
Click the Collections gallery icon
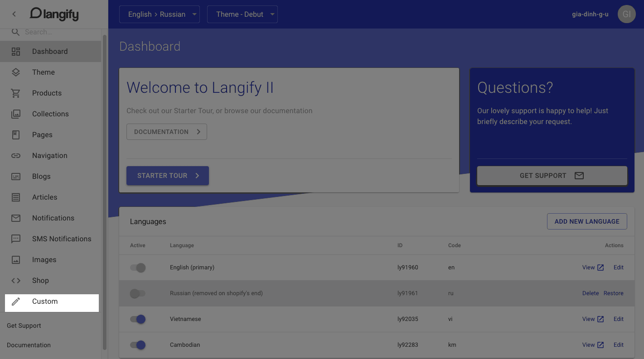pos(16,114)
